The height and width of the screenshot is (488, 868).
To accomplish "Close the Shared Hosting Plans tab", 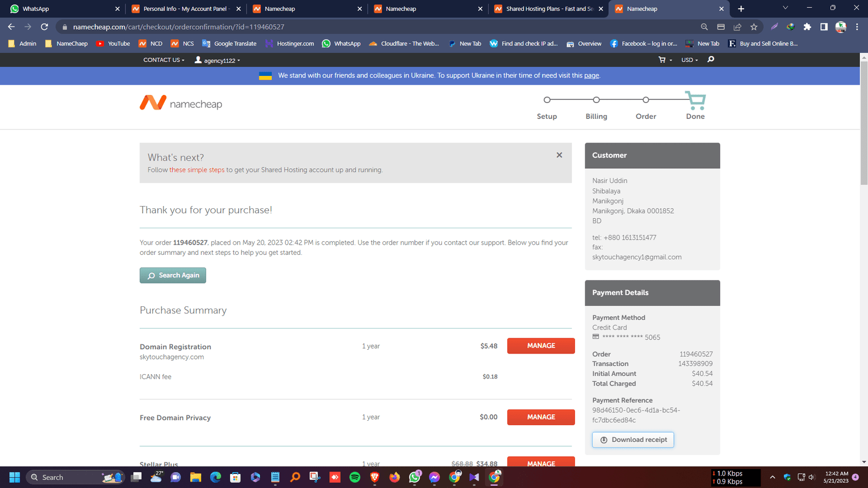I will [x=601, y=9].
